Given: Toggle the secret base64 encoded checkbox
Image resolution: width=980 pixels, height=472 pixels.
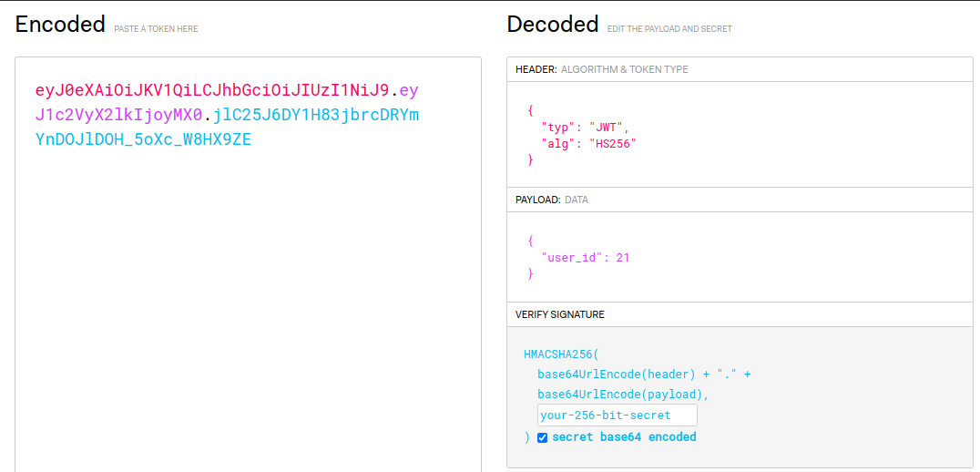Looking at the screenshot, I should 543,437.
